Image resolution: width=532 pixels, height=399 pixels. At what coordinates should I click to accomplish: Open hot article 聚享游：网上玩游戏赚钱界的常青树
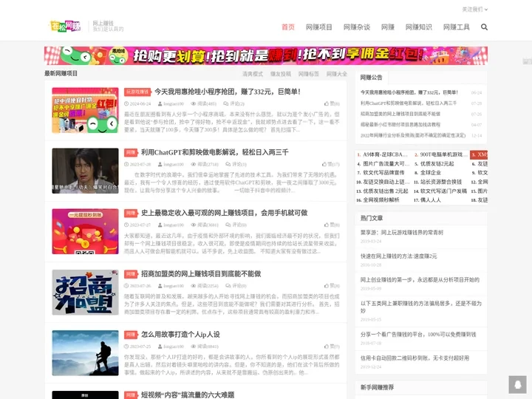coord(402,233)
